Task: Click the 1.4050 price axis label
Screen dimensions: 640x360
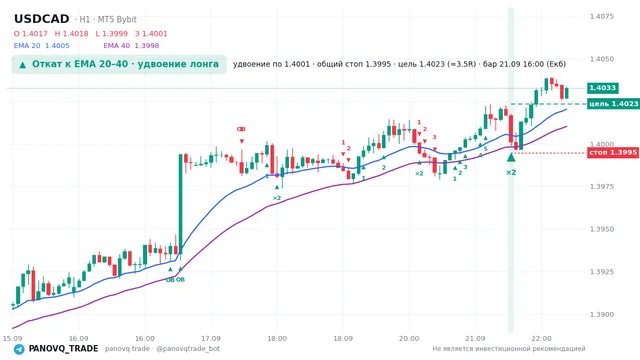Action: 602,59
